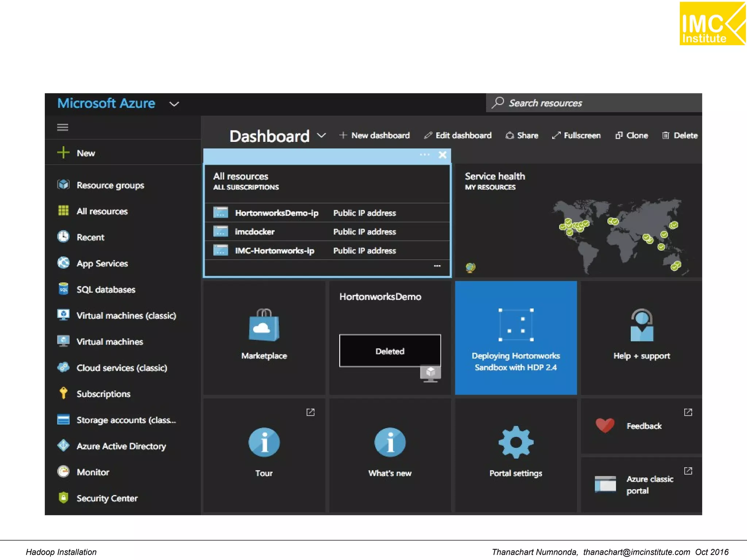Image resolution: width=747 pixels, height=560 pixels.
Task: Clone the current dashboard
Action: click(x=631, y=136)
